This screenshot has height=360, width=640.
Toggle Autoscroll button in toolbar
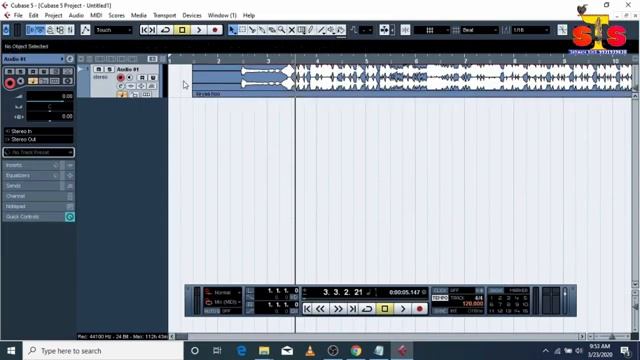coord(384,30)
